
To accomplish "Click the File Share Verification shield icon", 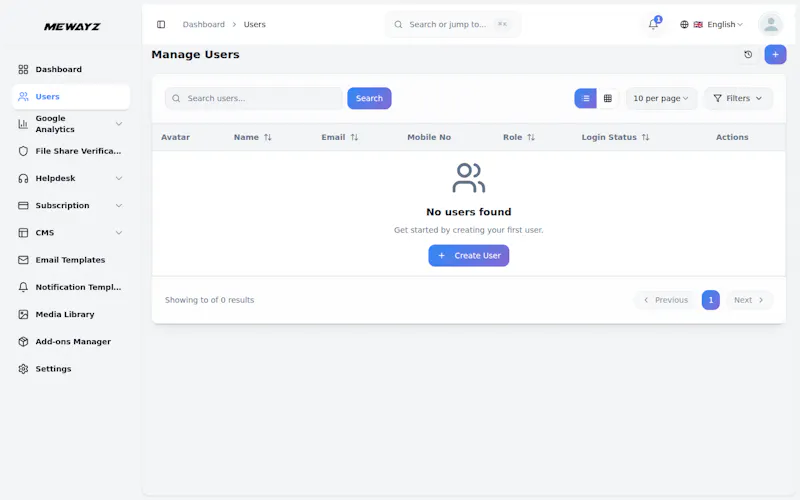I will click(x=23, y=151).
